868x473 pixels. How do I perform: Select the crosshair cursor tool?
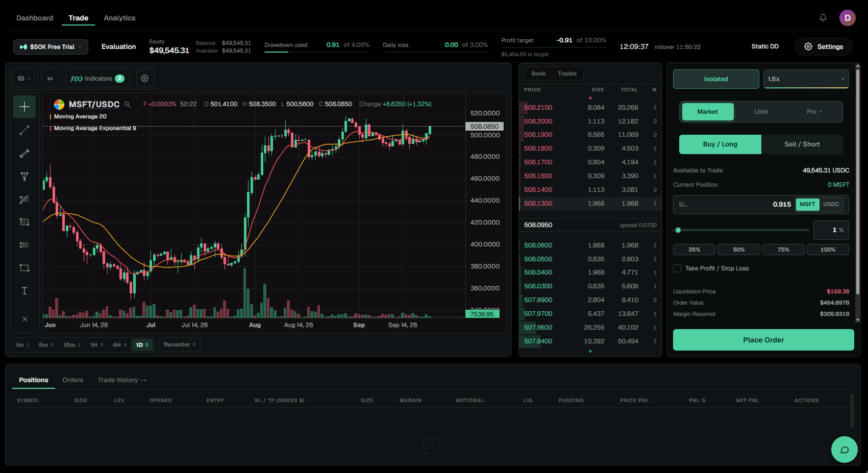tap(24, 107)
